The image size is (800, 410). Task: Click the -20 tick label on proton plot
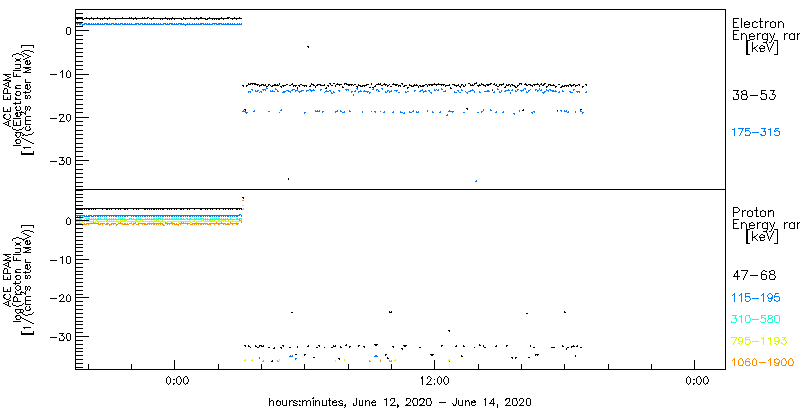coord(61,297)
